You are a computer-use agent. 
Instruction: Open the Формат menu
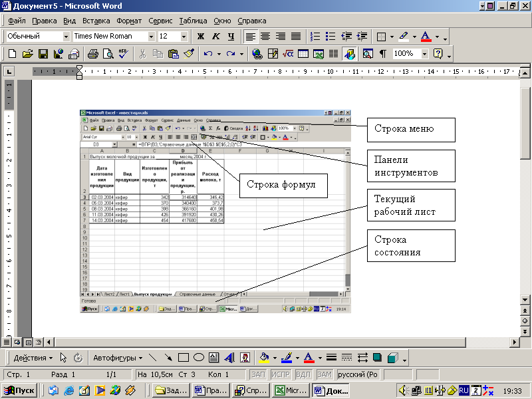129,21
